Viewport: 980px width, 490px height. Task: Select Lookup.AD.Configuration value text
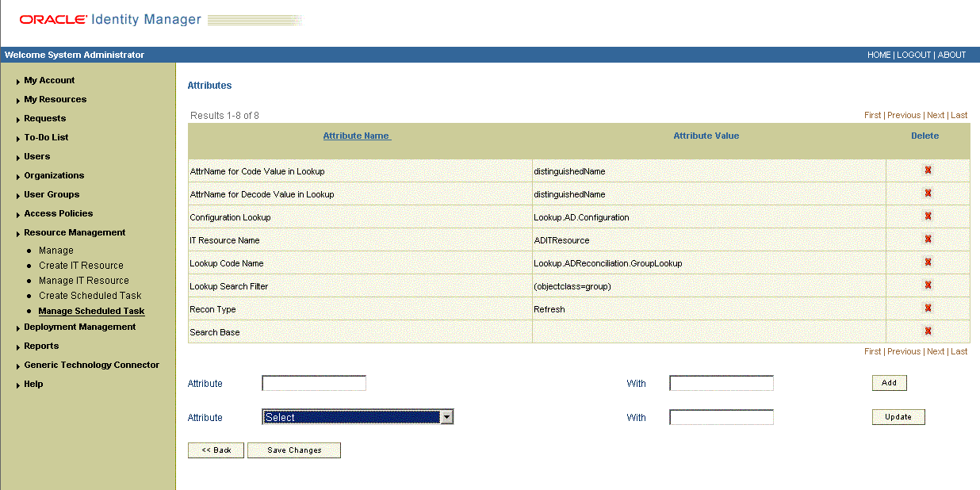click(581, 217)
